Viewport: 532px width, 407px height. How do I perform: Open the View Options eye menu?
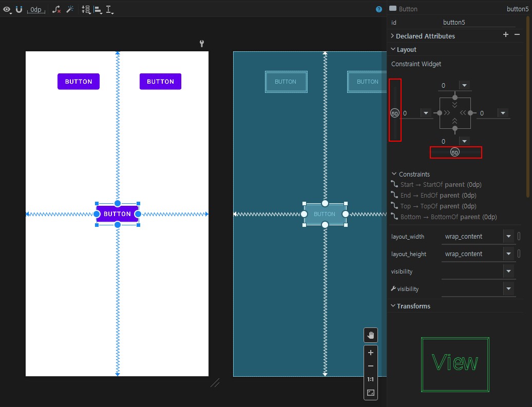(x=7, y=10)
